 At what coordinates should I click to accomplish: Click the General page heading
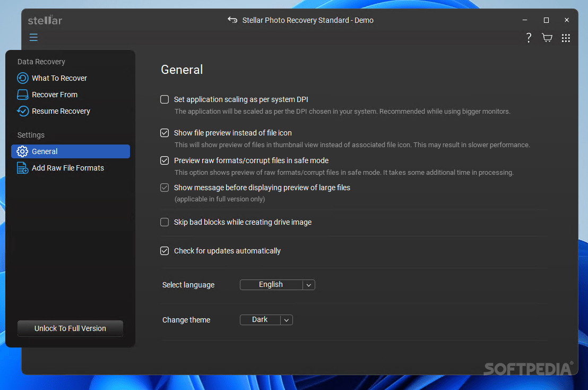click(182, 70)
